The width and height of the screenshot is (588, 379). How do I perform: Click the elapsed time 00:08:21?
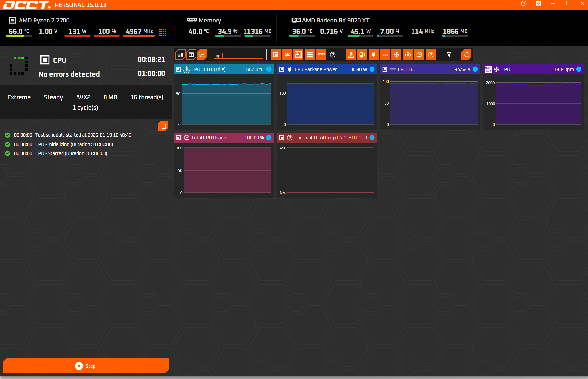[x=151, y=59]
